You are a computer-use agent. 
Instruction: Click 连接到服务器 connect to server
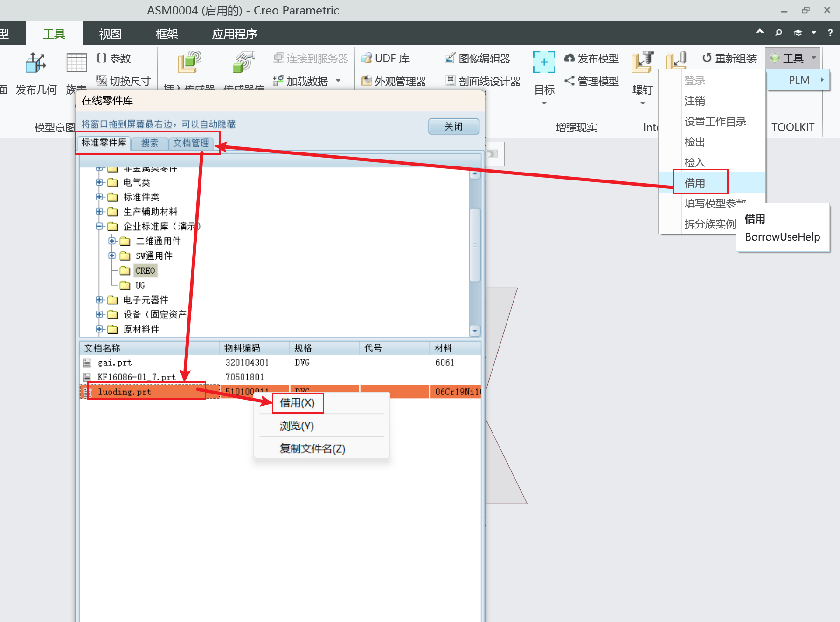click(311, 58)
